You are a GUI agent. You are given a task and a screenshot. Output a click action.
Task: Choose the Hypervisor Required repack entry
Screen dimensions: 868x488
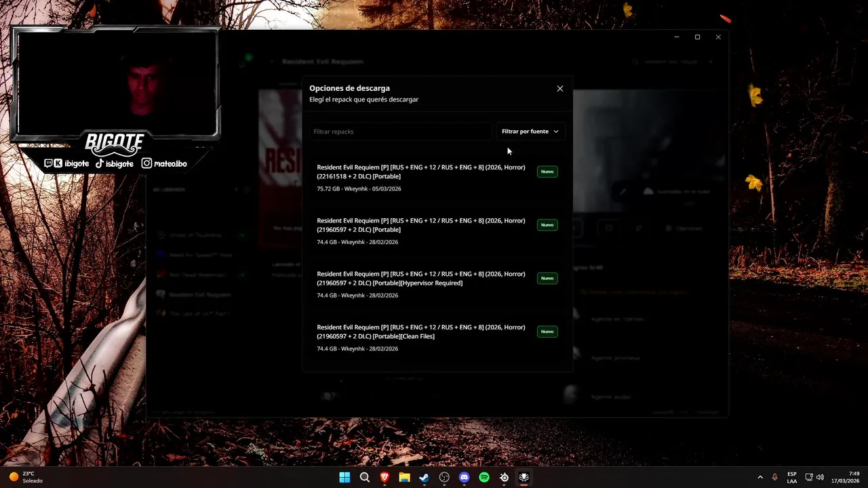437,285
